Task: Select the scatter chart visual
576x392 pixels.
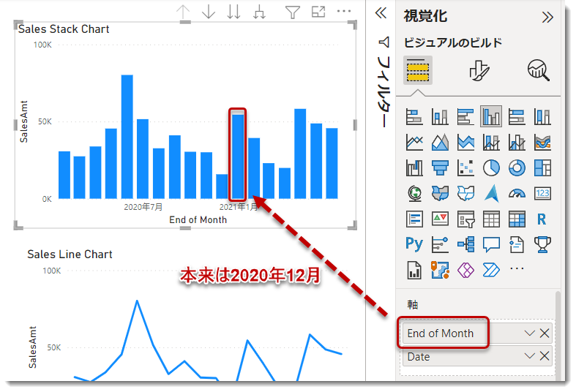Action: tap(465, 167)
